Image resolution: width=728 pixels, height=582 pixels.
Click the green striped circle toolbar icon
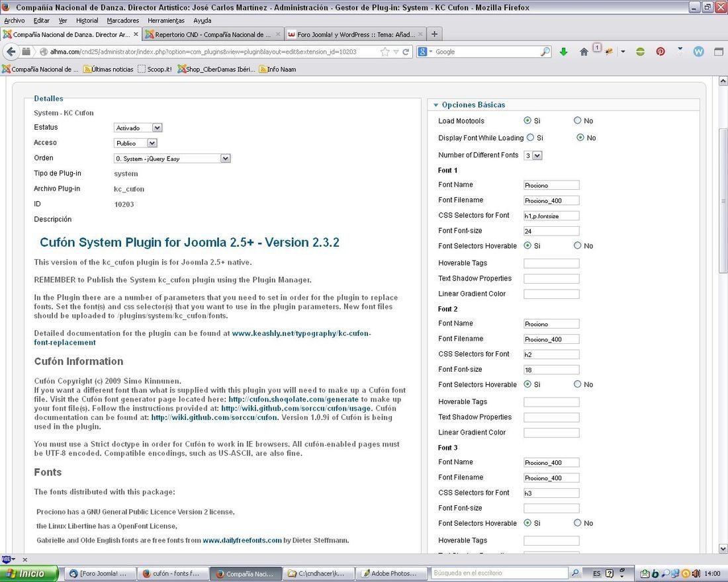point(640,52)
